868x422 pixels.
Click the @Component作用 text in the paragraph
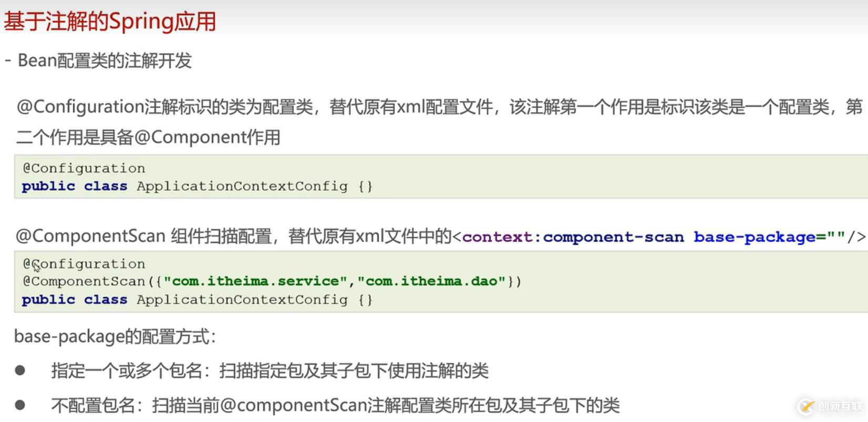207,137
